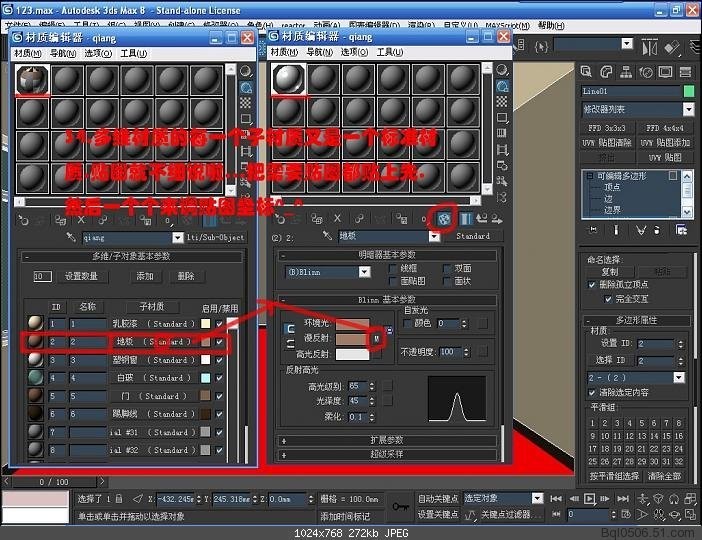Click the Standard material type button

point(473,236)
